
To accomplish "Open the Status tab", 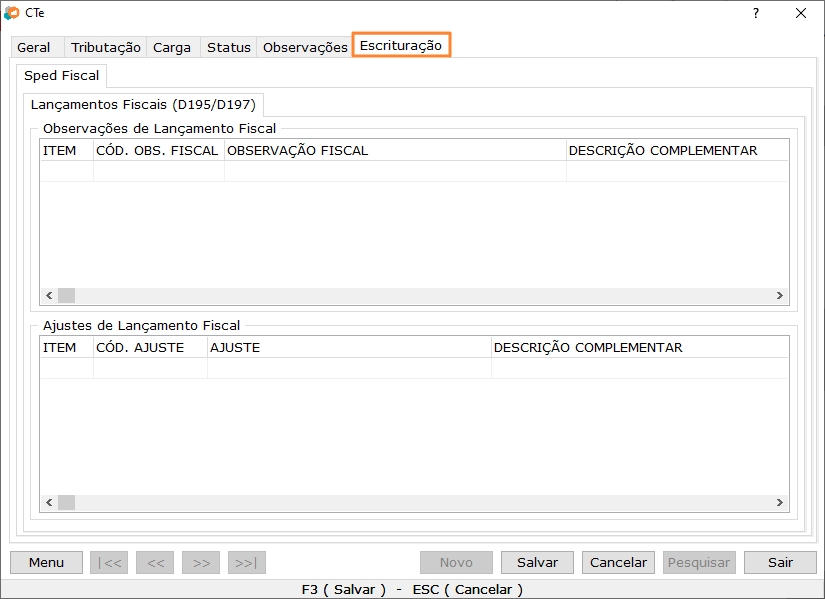I will [x=229, y=47].
